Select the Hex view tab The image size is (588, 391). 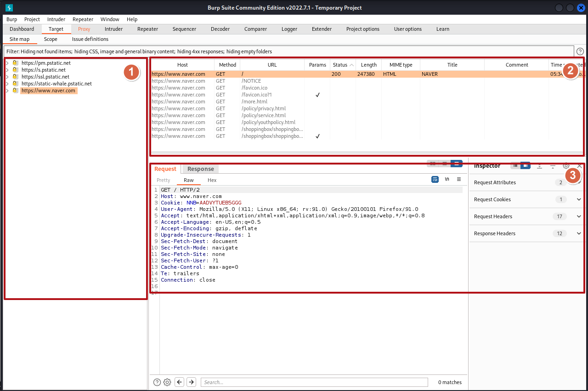pyautogui.click(x=212, y=180)
